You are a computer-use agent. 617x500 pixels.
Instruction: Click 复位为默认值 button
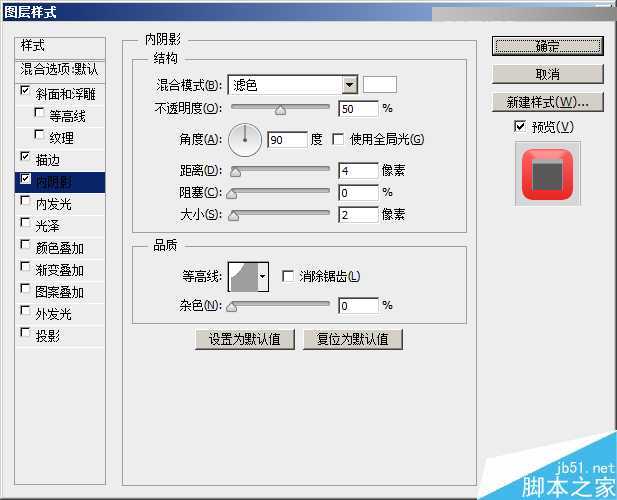353,339
